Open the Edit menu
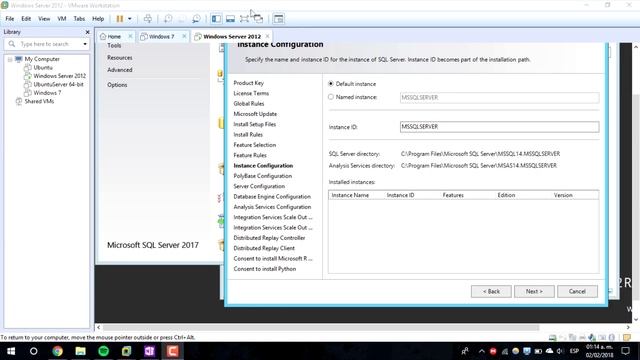Image resolution: width=640 pixels, height=360 pixels. pos(26,19)
